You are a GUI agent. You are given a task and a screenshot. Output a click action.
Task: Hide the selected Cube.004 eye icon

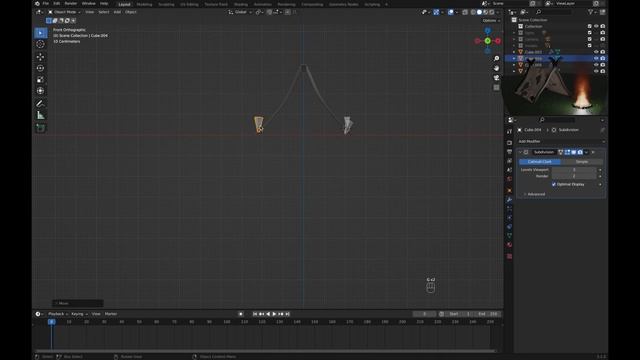tap(596, 58)
